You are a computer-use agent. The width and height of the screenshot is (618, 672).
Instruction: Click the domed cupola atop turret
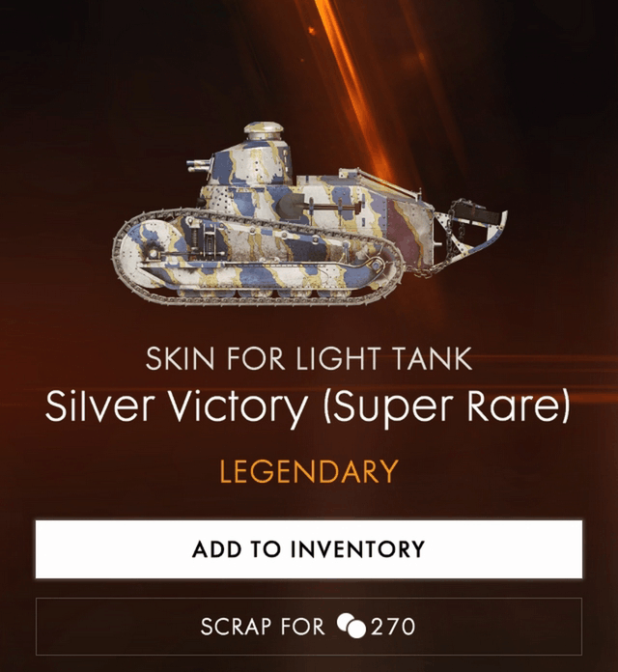point(264,129)
